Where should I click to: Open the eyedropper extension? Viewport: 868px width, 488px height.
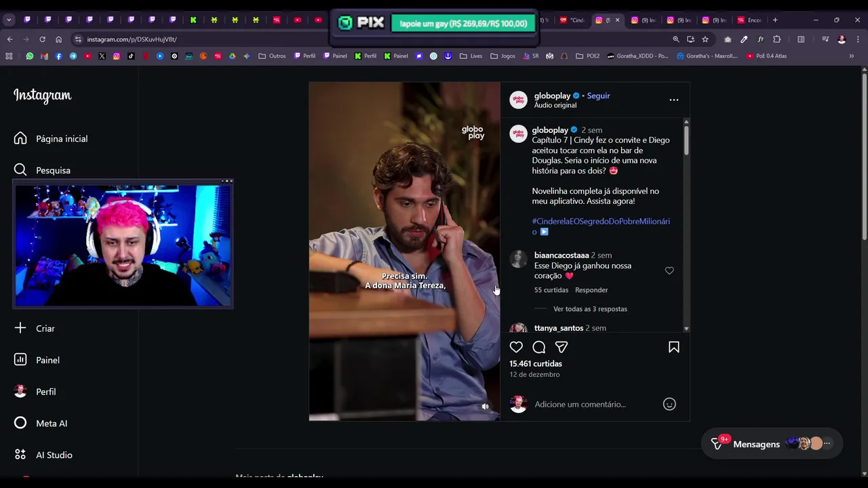tap(744, 39)
